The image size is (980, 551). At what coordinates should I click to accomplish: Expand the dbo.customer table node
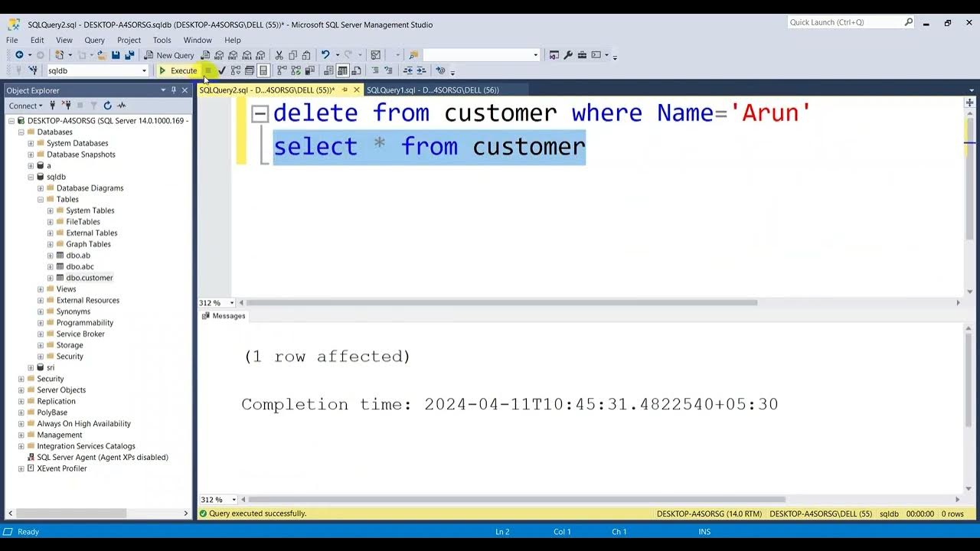50,278
